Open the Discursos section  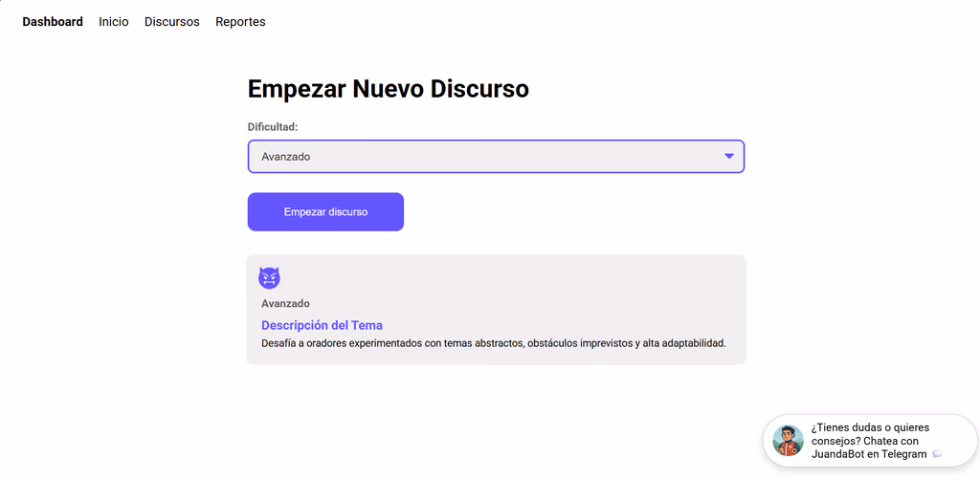(x=172, y=22)
